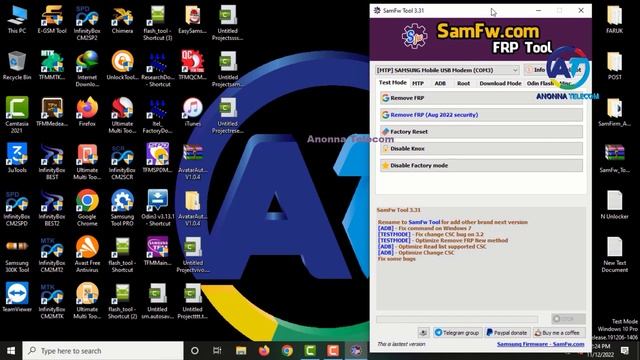Open the Telegram group link button
The width and height of the screenshot is (640, 360).
tap(457, 333)
